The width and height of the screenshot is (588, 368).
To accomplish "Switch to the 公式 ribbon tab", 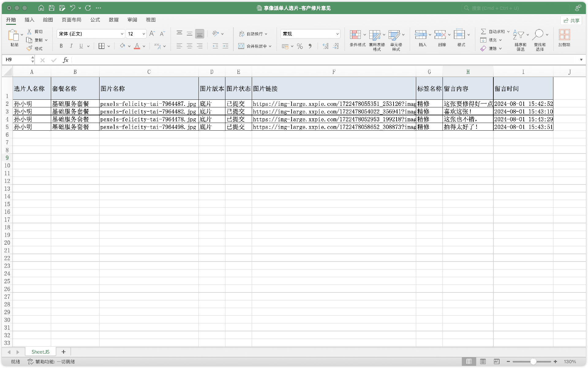I will (x=95, y=20).
